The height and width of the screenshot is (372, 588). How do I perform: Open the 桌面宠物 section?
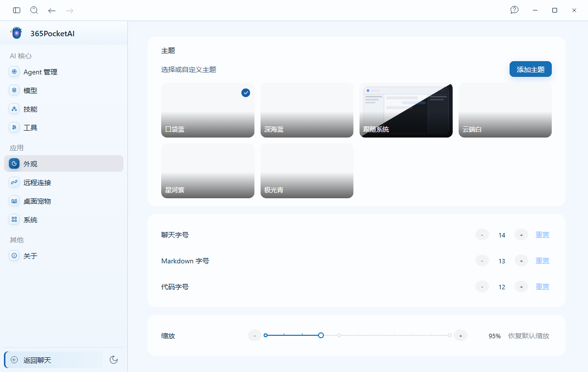(64, 201)
